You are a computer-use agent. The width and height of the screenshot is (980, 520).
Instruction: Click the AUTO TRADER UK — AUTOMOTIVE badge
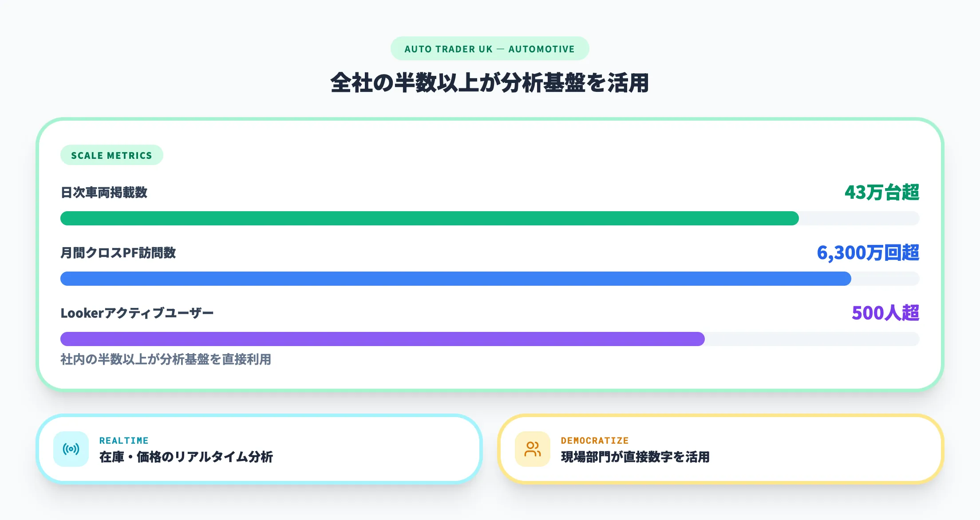[x=490, y=49]
